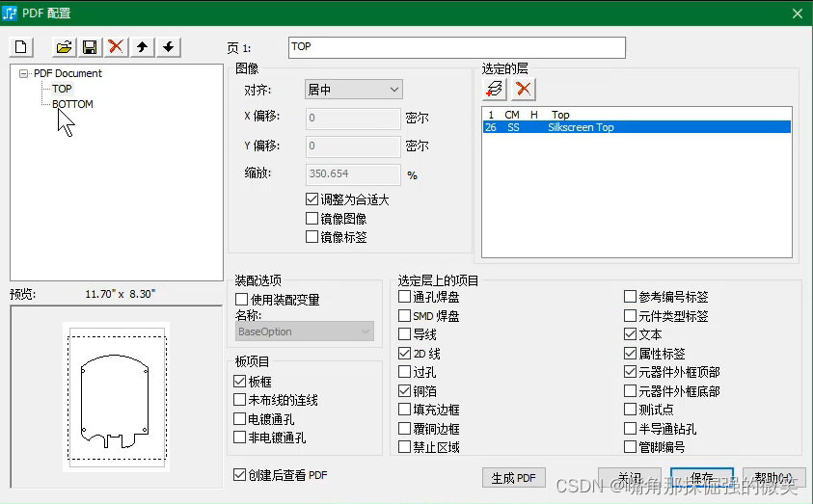Open the 对齐 alignment dropdown

click(353, 90)
